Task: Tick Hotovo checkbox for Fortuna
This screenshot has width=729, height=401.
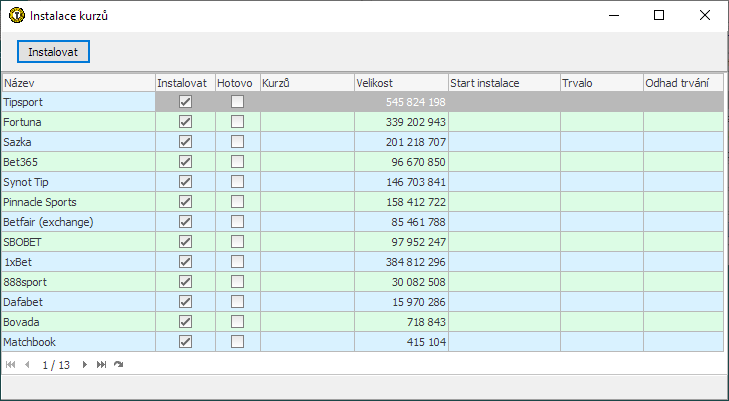Action: click(x=238, y=122)
